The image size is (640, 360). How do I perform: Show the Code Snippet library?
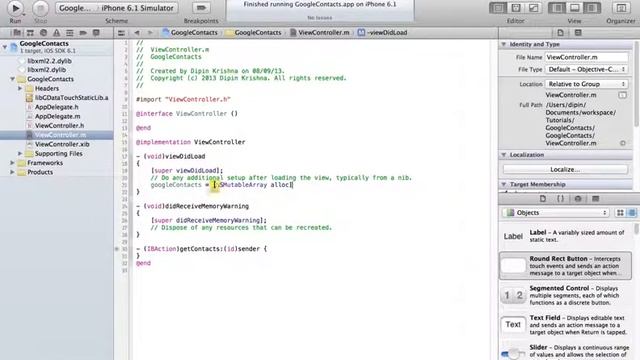tap(560, 199)
